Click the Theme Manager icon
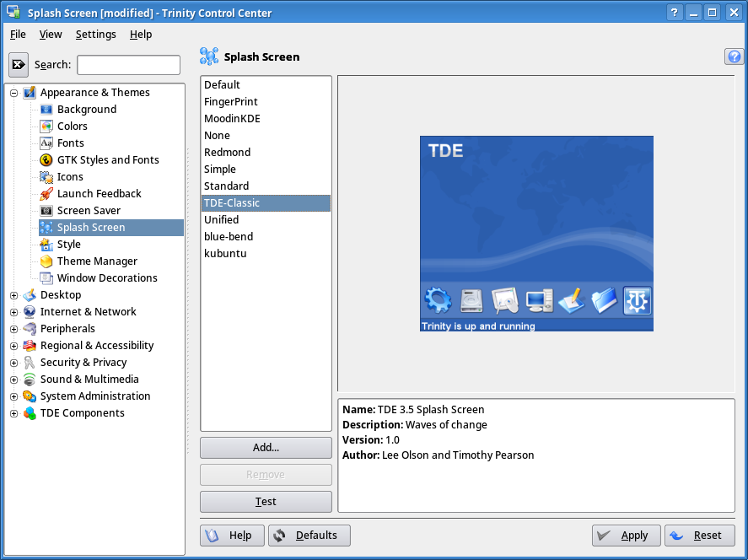The width and height of the screenshot is (748, 560). coord(46,261)
